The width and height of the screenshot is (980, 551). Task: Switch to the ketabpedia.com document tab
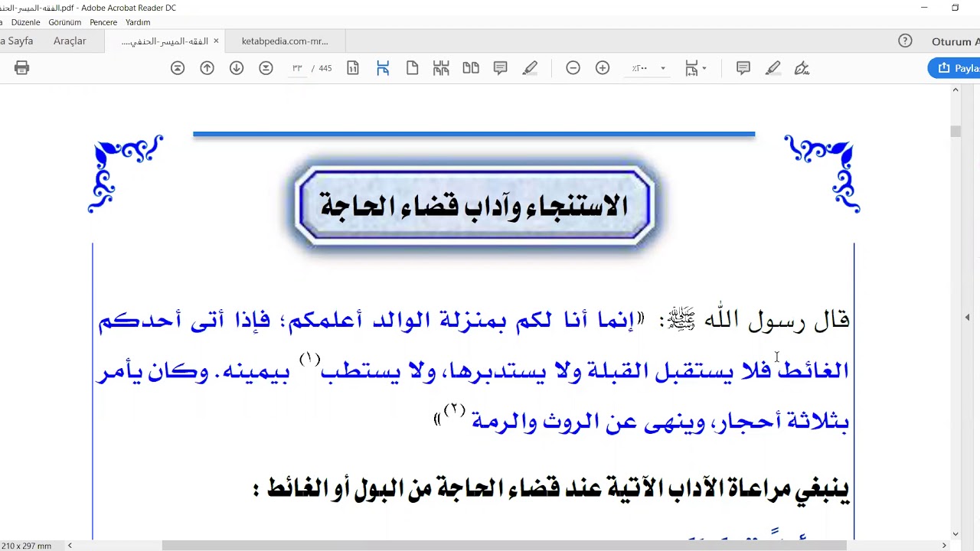pos(285,41)
